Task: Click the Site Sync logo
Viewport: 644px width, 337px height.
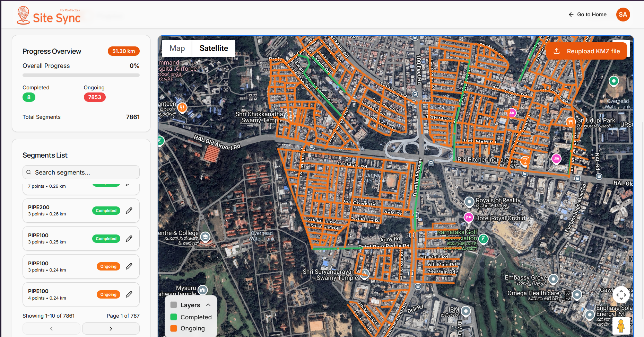Action: [49, 16]
